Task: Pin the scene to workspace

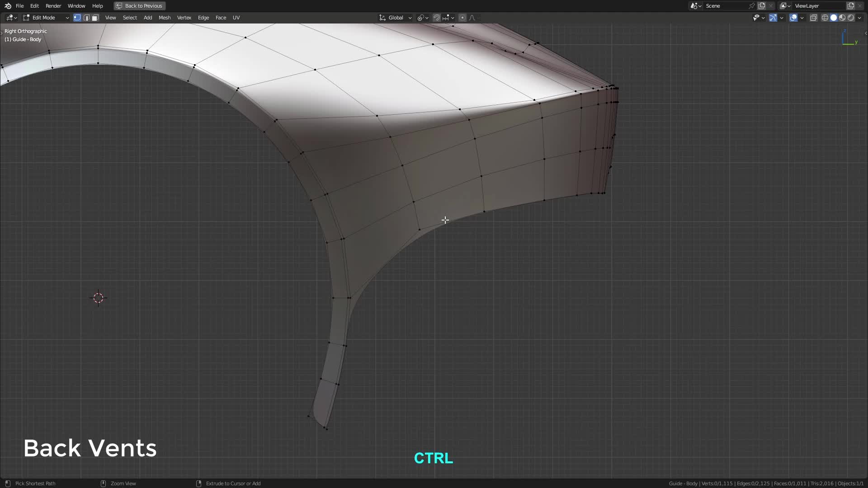Action: coord(752,6)
